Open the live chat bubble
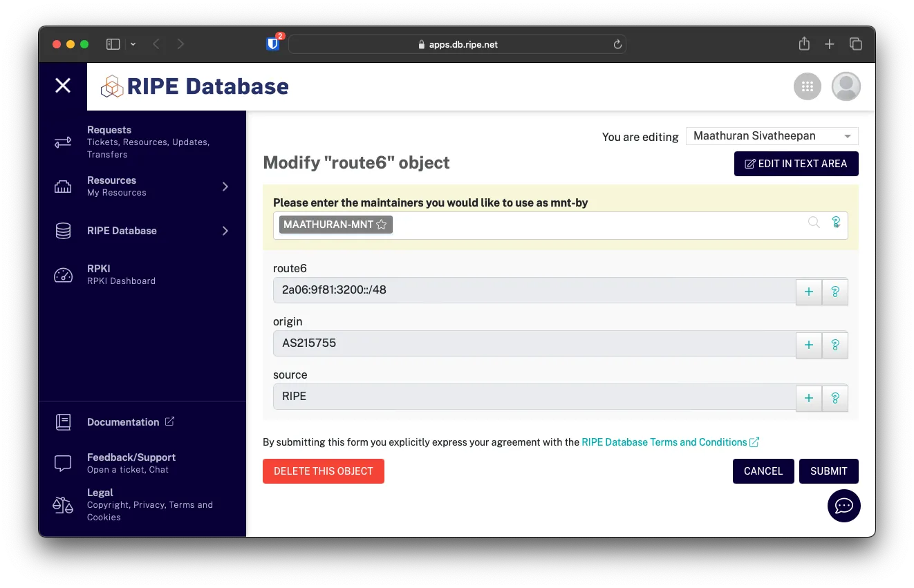This screenshot has width=914, height=588. point(843,506)
